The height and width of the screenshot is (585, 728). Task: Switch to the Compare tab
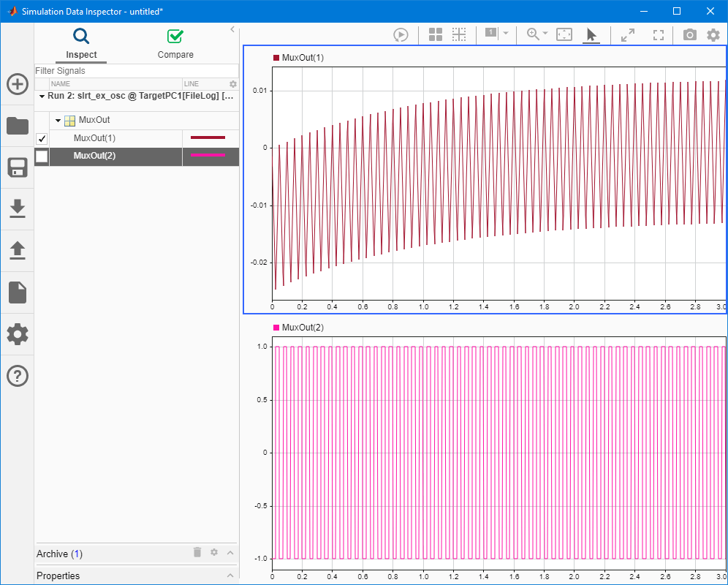175,44
